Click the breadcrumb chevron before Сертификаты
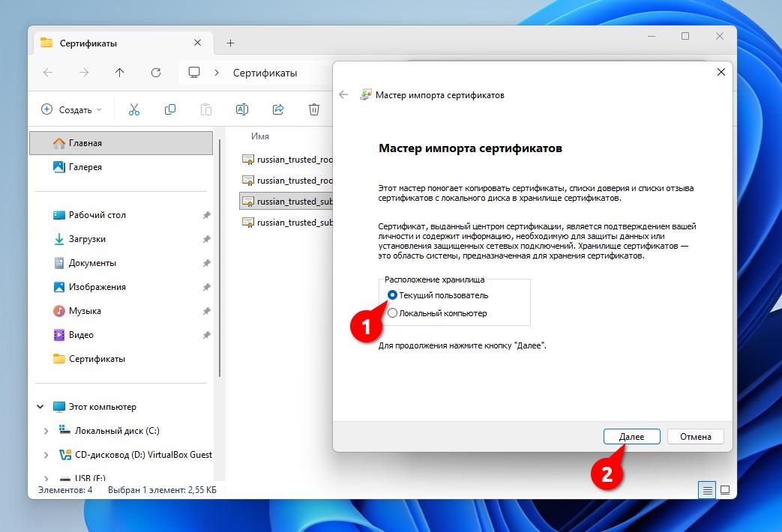 [217, 73]
